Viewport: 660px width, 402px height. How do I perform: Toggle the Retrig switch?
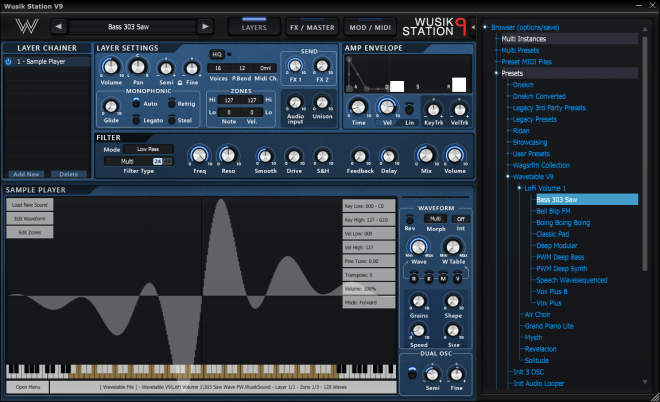click(x=171, y=103)
